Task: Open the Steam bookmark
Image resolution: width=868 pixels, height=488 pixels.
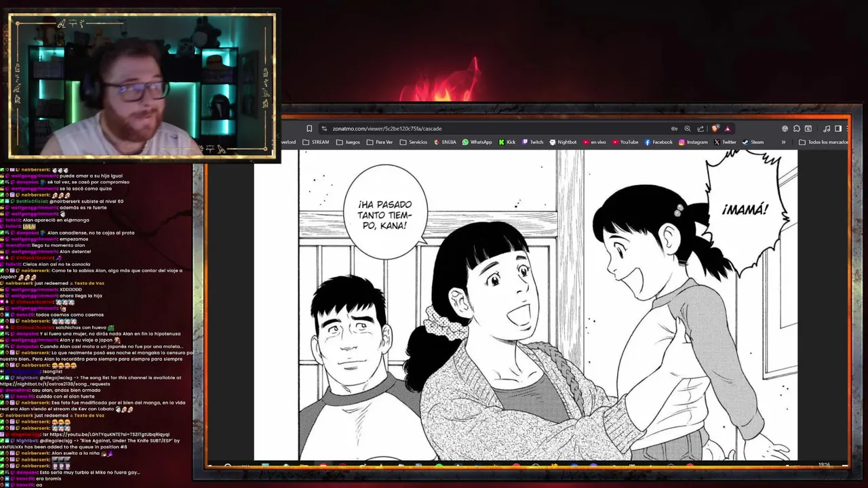Action: click(753, 142)
